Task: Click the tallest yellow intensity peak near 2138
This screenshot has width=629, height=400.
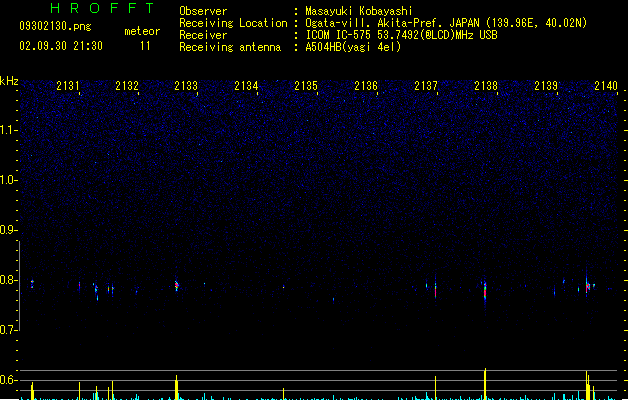Action: pyautogui.click(x=485, y=384)
